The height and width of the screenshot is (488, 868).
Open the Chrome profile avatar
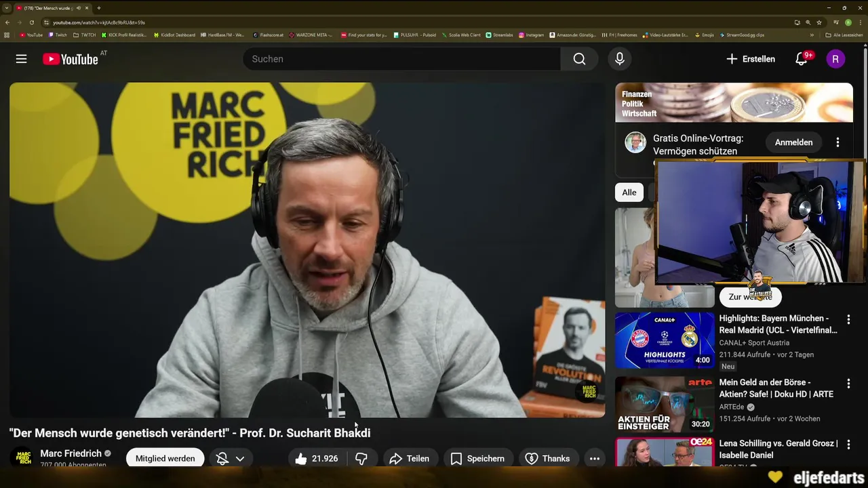[848, 22]
